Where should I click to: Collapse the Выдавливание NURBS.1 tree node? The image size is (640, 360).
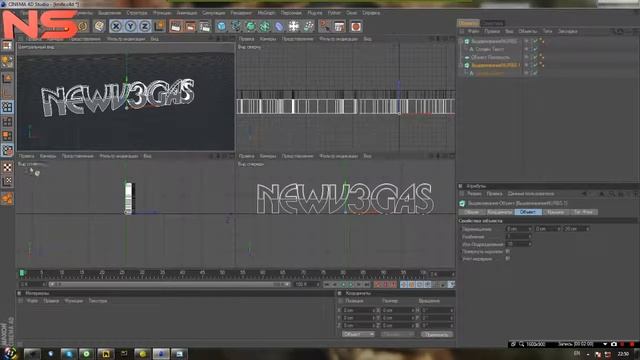click(x=462, y=65)
